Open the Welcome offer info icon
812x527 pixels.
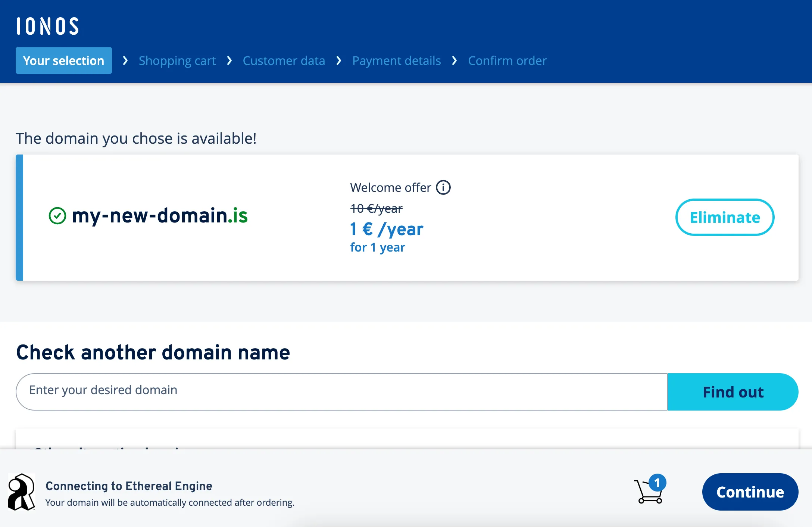coord(443,187)
